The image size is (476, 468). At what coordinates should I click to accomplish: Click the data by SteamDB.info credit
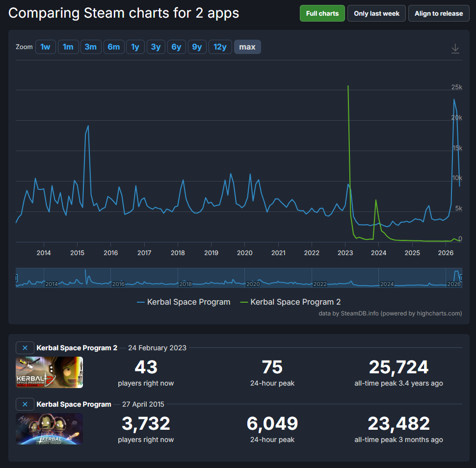[390, 313]
